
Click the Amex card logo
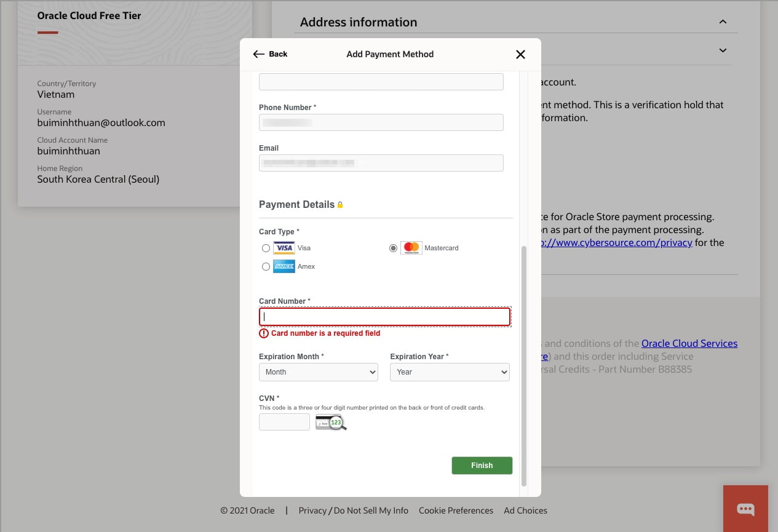point(284,266)
